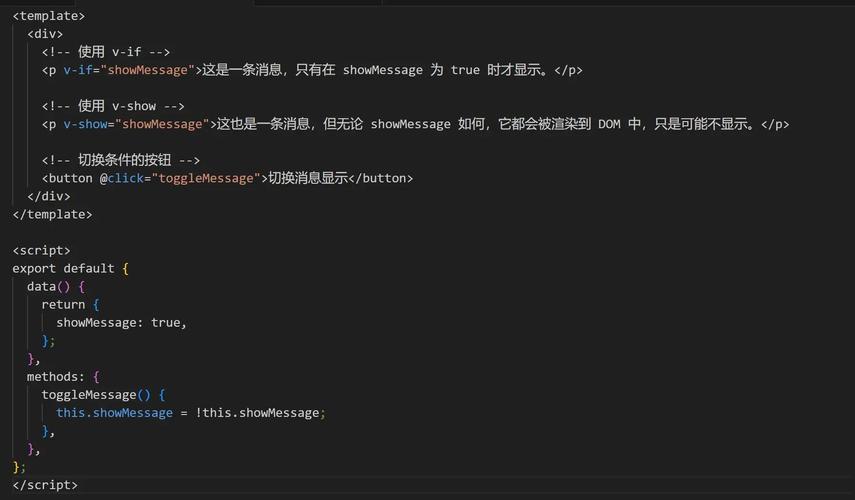Click the text '这也是一条消息'
Image resolution: width=855 pixels, height=500 pixels.
[264, 124]
